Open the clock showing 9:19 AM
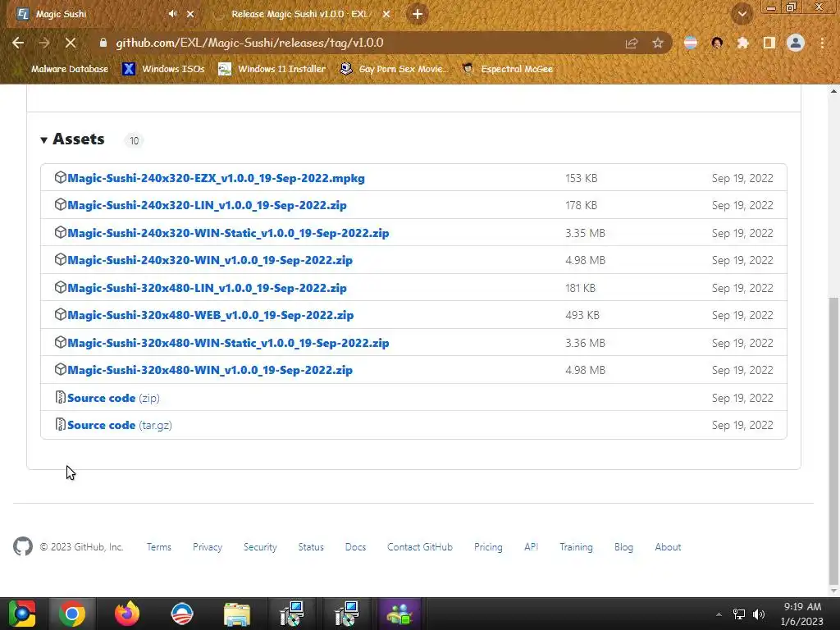The height and width of the screenshot is (630, 840). pyautogui.click(x=802, y=614)
